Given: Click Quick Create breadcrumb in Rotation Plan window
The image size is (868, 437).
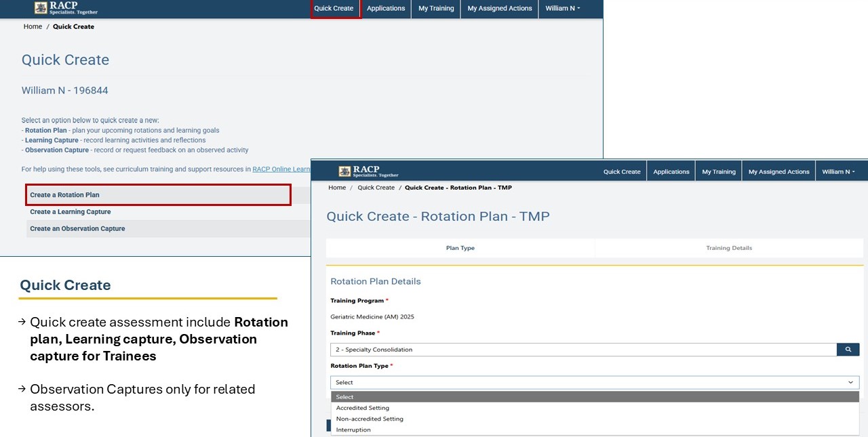Looking at the screenshot, I should [376, 188].
